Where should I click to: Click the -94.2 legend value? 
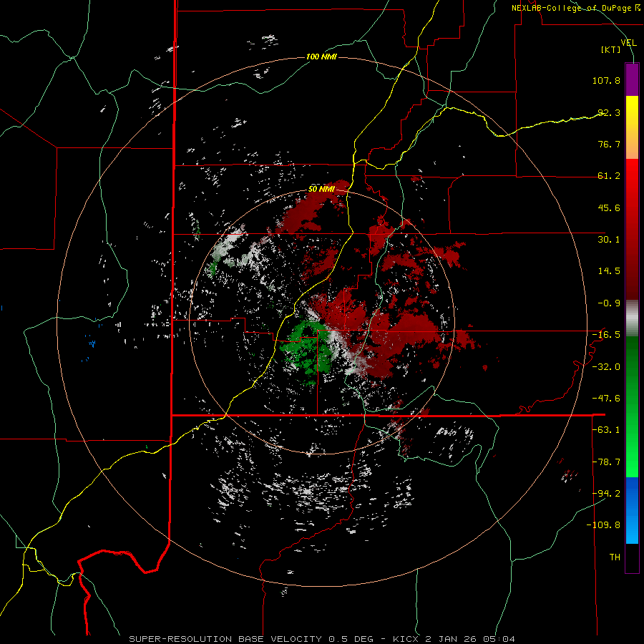point(606,494)
